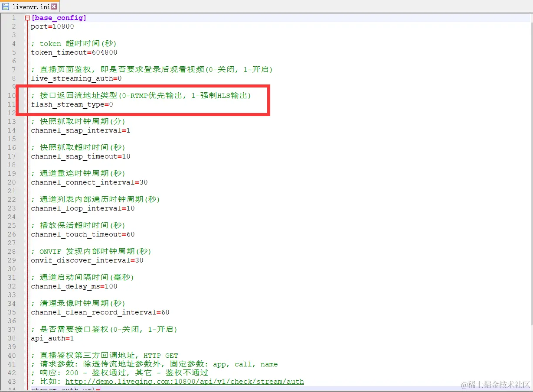533x392 pixels.
Task: Click the '; 直播鉴权第三方回调地址, HTTP GET' comment
Action: click(105, 356)
